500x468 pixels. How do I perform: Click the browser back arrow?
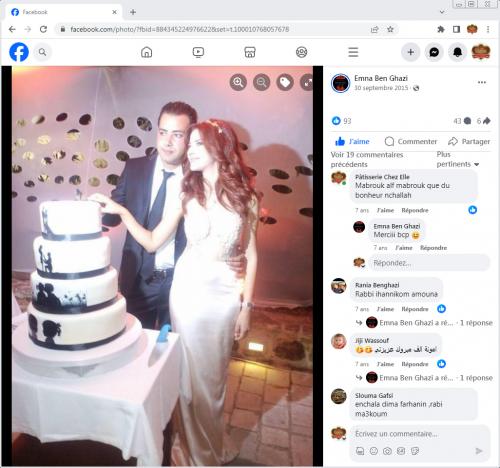click(x=12, y=29)
